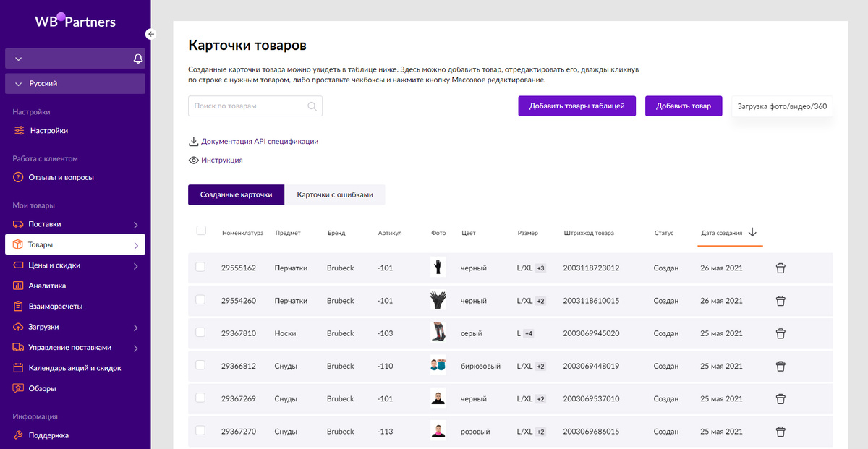Viewport: 868px width, 449px height.
Task: Click Добавить товары таблицей button
Action: 576,106
